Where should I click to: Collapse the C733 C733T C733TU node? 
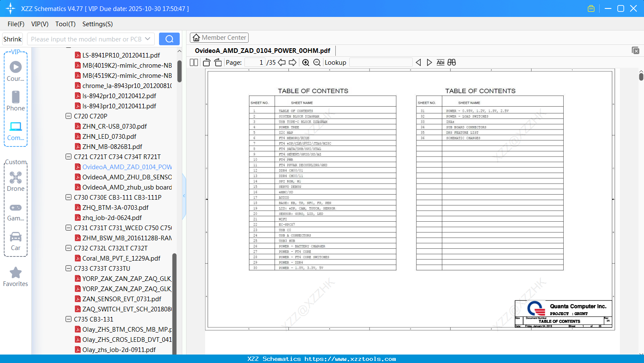pos(69,268)
